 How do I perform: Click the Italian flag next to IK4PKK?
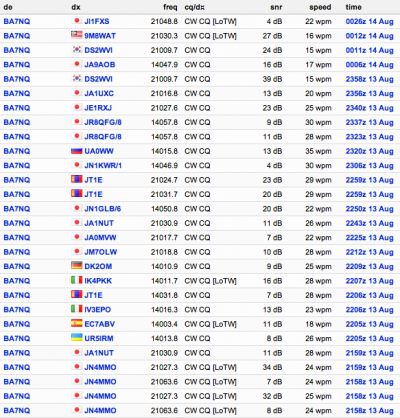click(77, 280)
